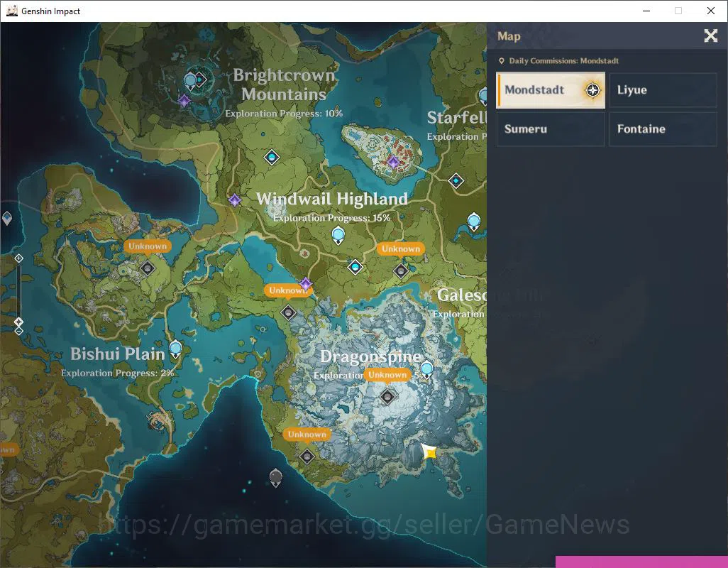728x568 pixels.
Task: Close the Genshin Impact window
Action: [711, 11]
